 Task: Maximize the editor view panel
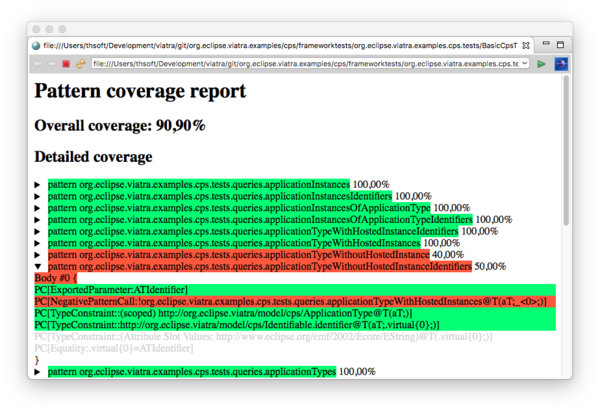click(560, 45)
